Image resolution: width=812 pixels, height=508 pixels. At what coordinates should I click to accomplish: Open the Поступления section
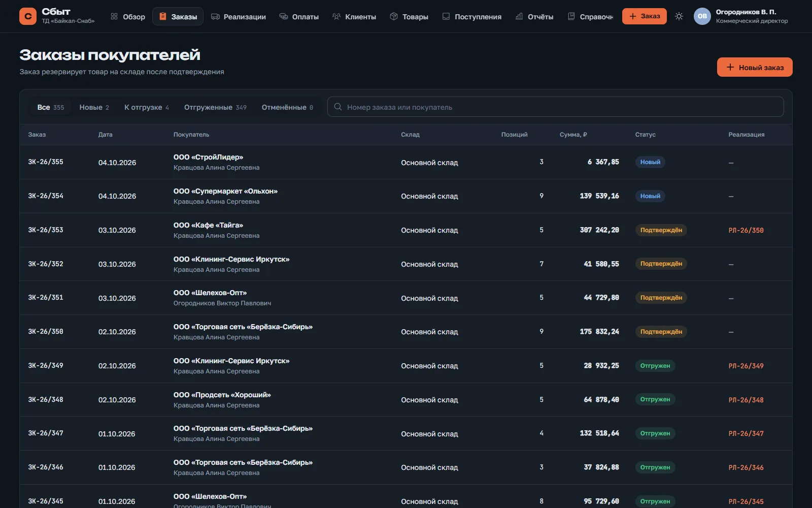tap(472, 17)
